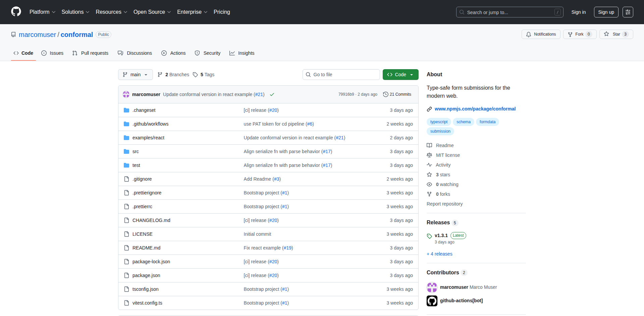Click the repository icon beside marcomuser
The width and height of the screenshot is (644, 316).
(13, 35)
